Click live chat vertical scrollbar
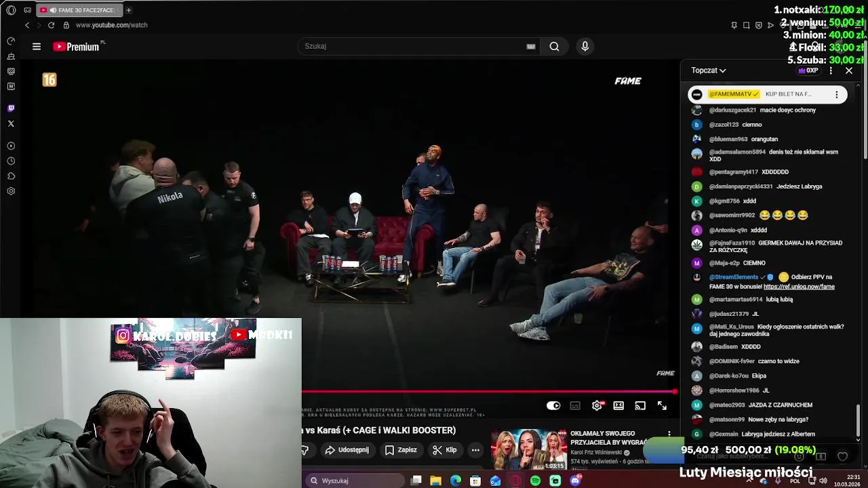Viewport: 868px width, 488px height. (x=858, y=420)
